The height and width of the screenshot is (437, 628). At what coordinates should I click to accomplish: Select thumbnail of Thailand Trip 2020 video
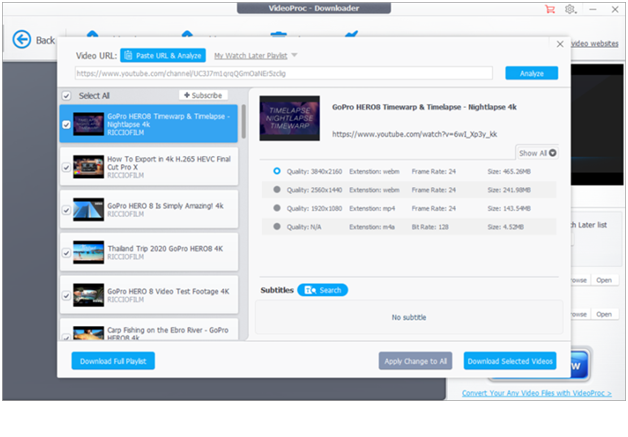(x=89, y=252)
